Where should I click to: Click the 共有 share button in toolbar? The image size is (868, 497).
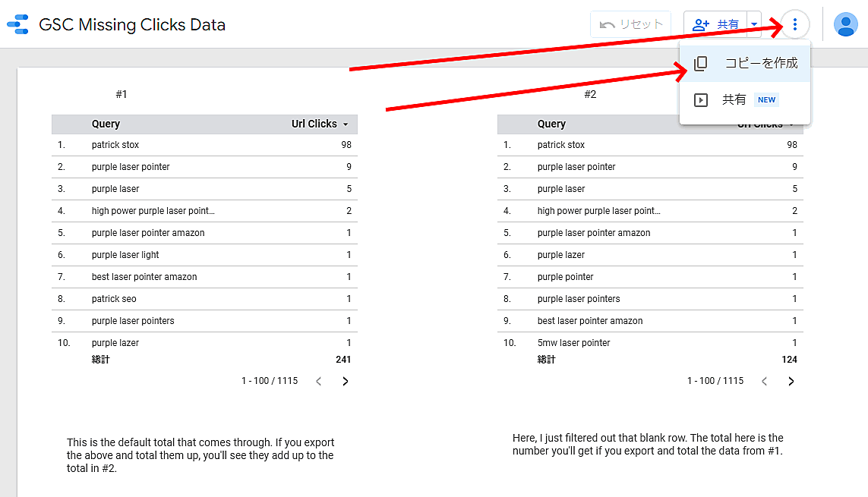click(715, 24)
